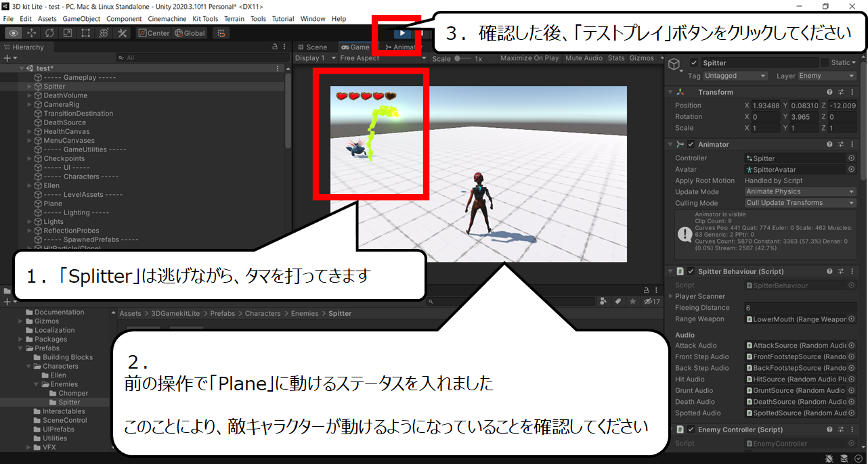Viewport: 868px width, 464px height.
Task: Select the Transform tool
Action: pos(104,33)
